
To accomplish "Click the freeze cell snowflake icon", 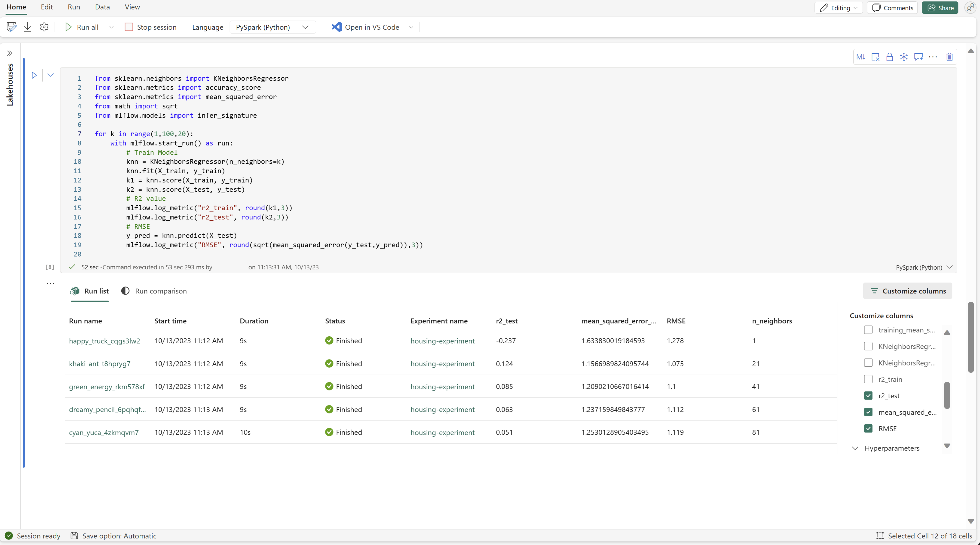I will 903,57.
